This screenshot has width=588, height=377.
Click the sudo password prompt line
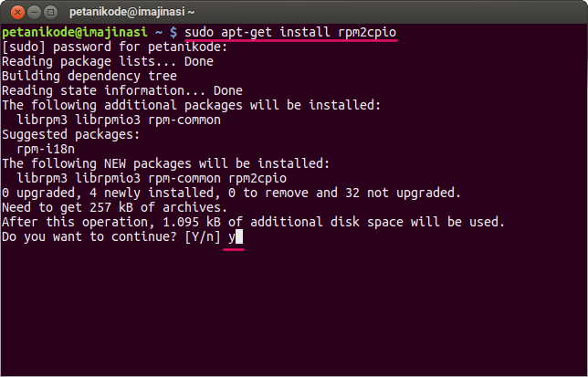[x=111, y=47]
